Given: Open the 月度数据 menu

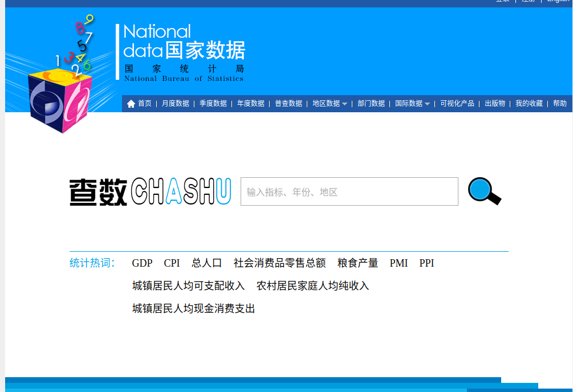Looking at the screenshot, I should tap(176, 103).
